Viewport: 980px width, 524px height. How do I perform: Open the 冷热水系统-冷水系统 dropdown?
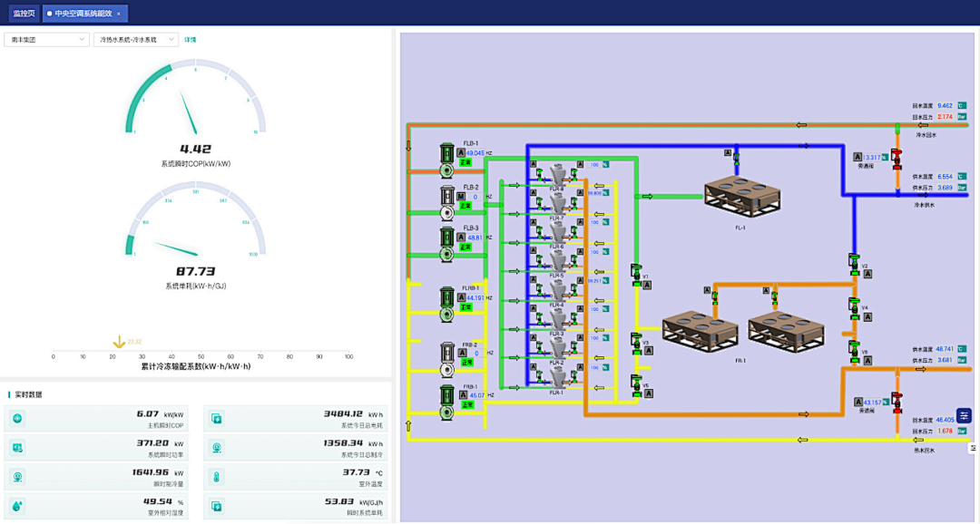136,39
